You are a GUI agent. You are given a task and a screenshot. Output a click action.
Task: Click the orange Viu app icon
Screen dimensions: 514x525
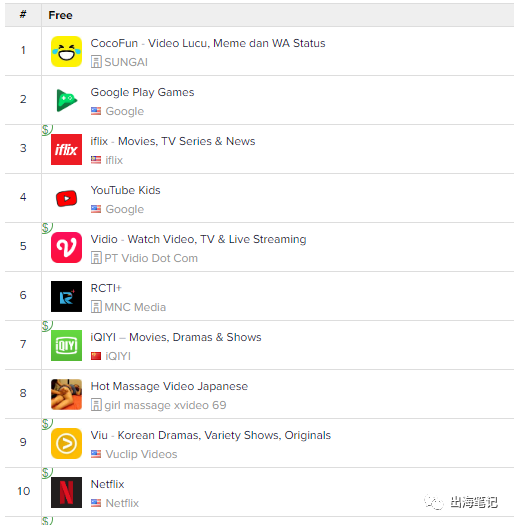[x=66, y=443]
